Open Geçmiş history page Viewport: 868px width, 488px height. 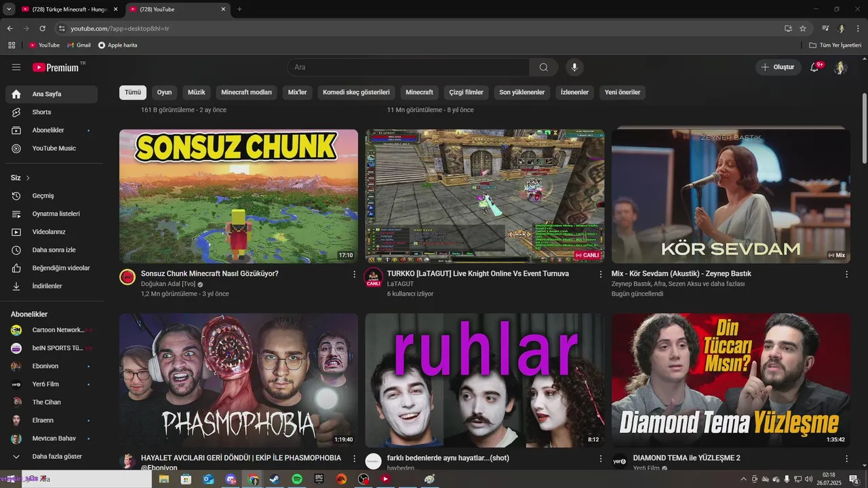pos(52,196)
